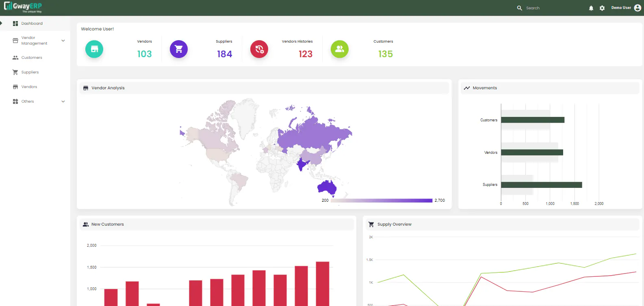Click the GwayERP logo
The height and width of the screenshot is (306, 644).
23,7
